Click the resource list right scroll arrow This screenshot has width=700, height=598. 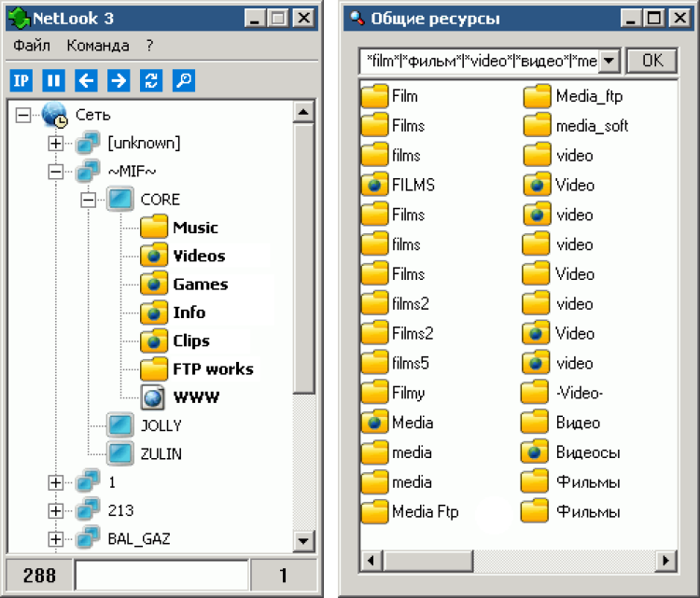tap(666, 561)
